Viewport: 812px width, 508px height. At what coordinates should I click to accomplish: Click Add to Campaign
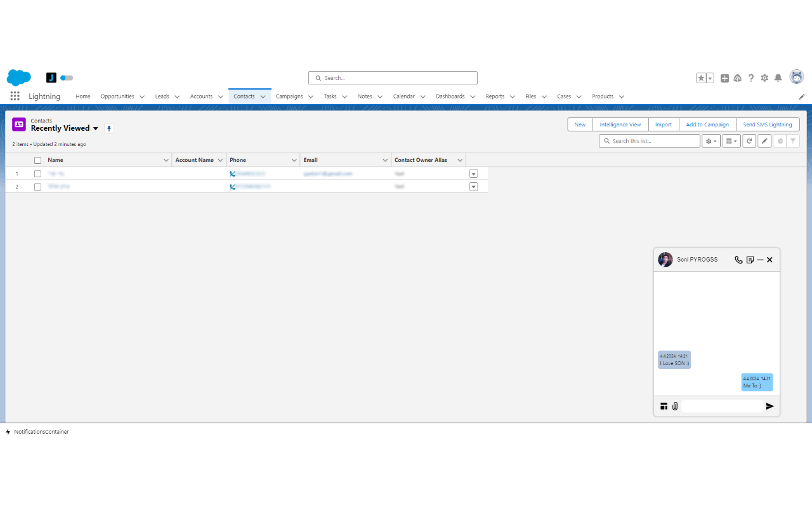707,124
